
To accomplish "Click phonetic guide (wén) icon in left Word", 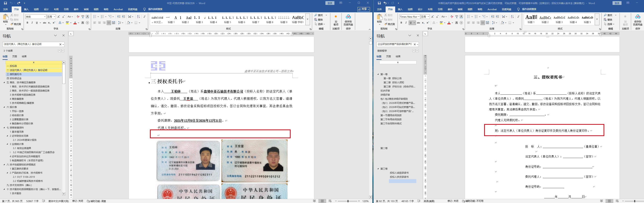I will click(x=83, y=17).
